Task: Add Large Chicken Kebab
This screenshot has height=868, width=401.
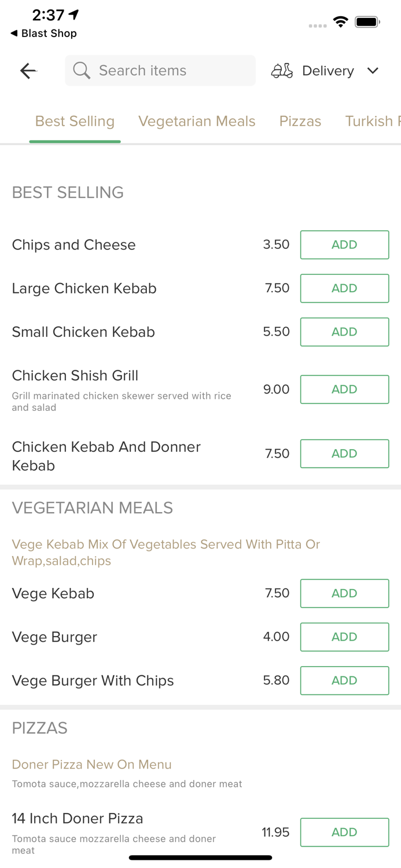Action: (x=344, y=288)
